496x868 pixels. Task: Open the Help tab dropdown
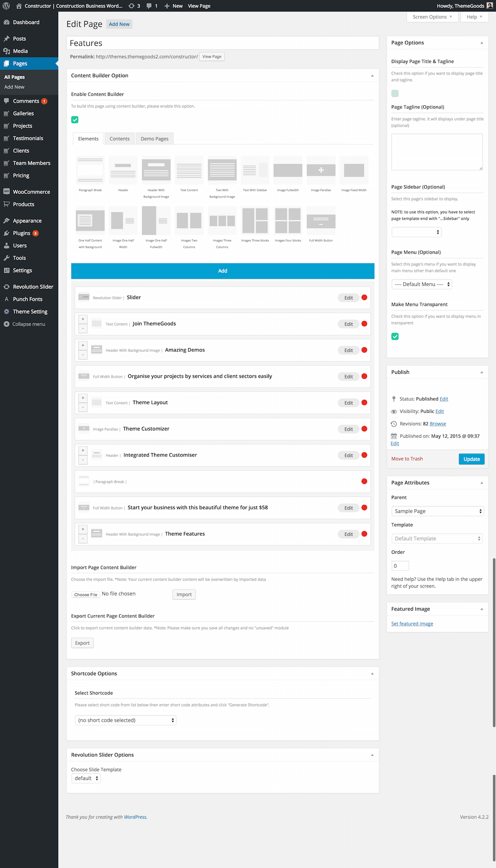tap(475, 17)
